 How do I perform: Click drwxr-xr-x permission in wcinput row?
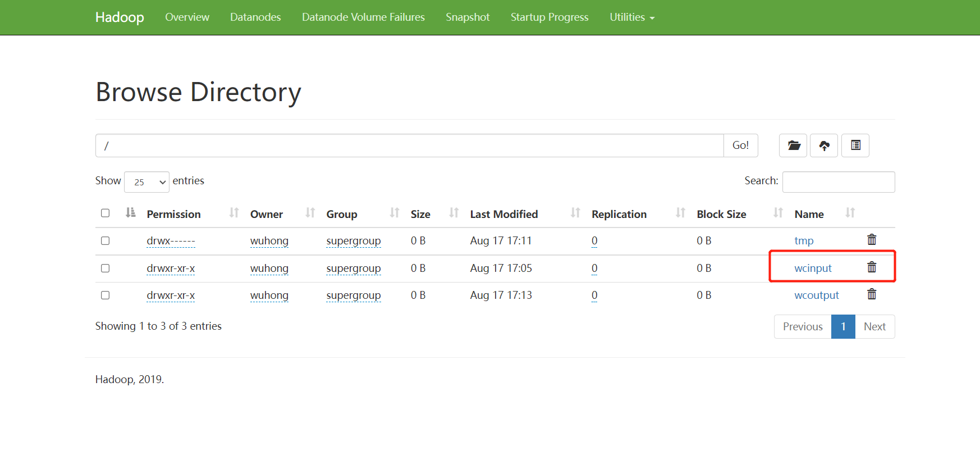[171, 268]
